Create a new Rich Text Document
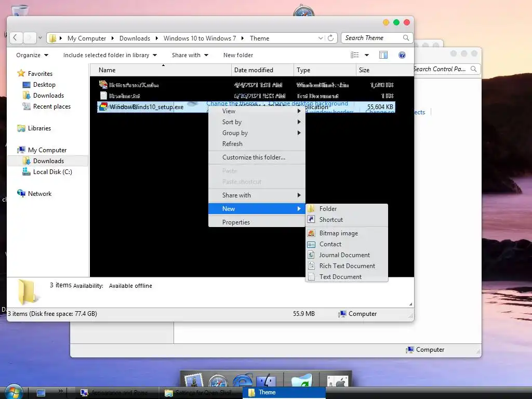 point(347,265)
